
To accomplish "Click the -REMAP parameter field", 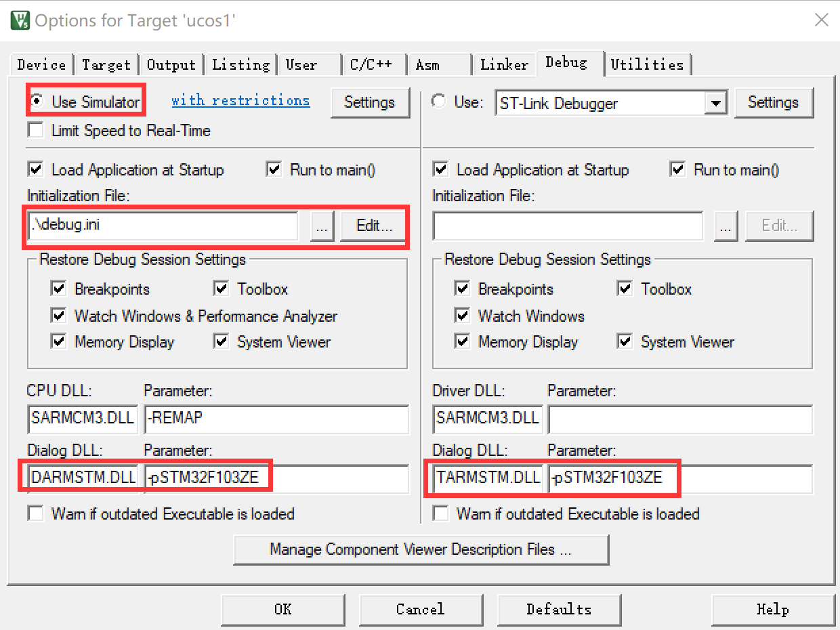I will pos(276,419).
